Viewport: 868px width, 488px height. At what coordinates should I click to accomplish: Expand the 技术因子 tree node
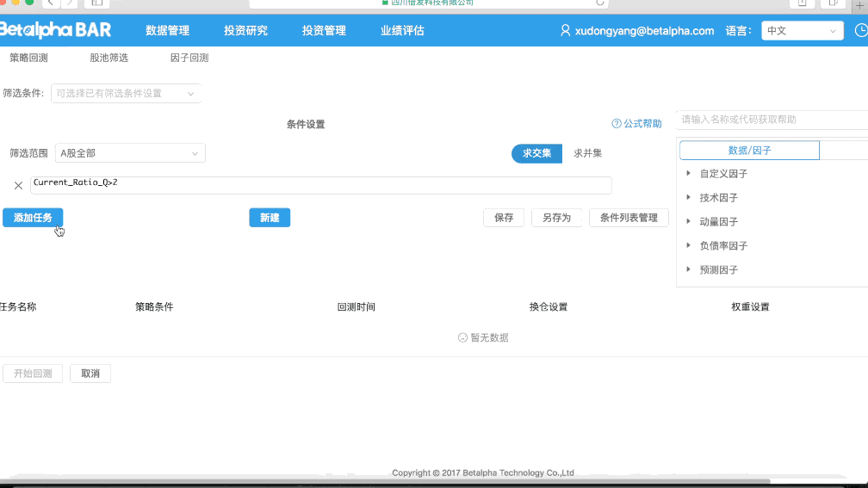click(688, 197)
